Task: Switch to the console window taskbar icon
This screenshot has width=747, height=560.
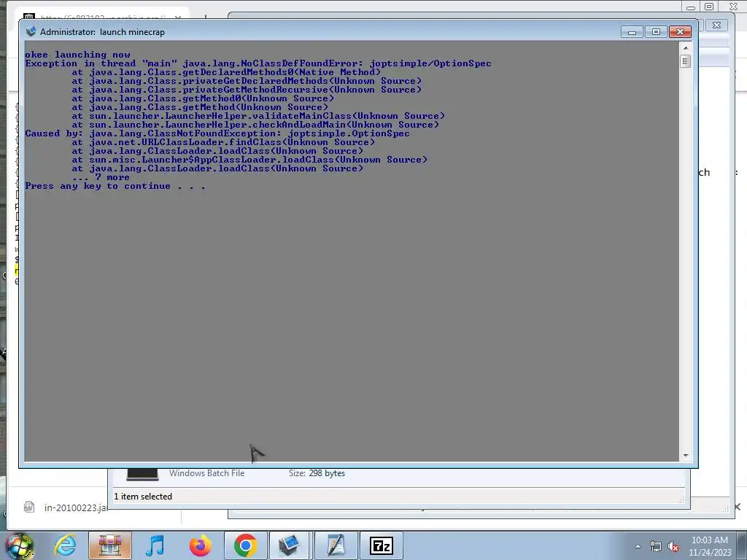Action: (x=290, y=545)
